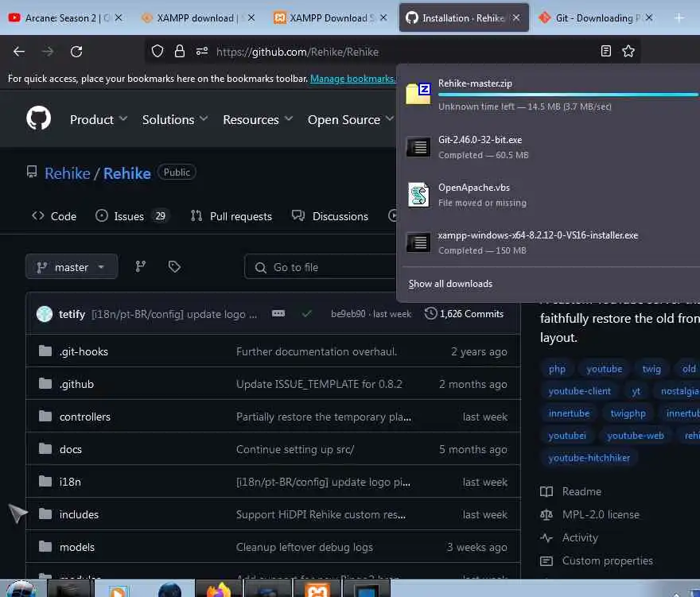This screenshot has width=700, height=597.
Task: Open the Discussions tab
Action: 330,216
